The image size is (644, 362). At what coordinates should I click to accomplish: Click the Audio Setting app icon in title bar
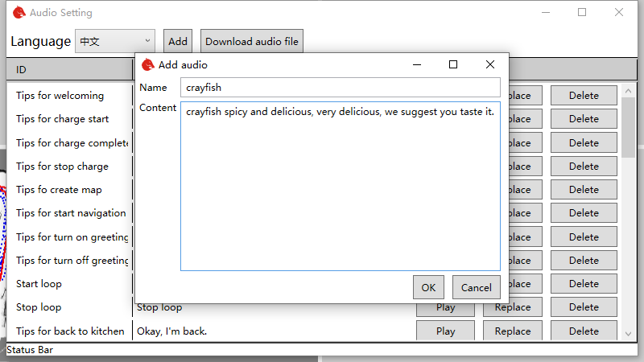19,13
